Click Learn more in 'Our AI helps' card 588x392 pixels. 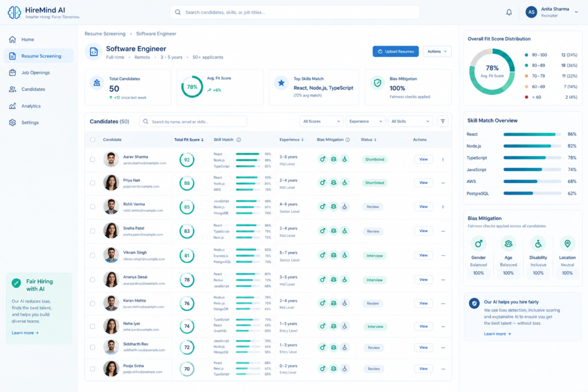tap(497, 334)
